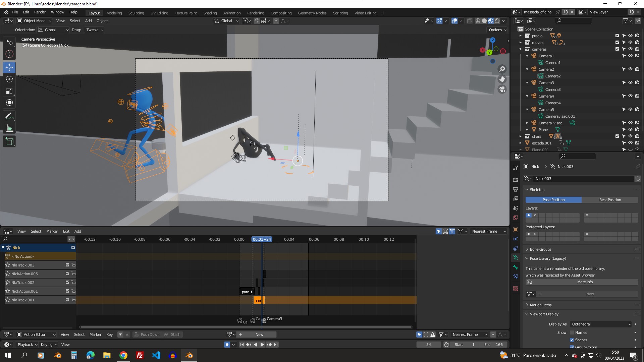Viewport: 644px width, 362px height.
Task: Open the Object Data armature properties tab
Action: tap(516, 258)
